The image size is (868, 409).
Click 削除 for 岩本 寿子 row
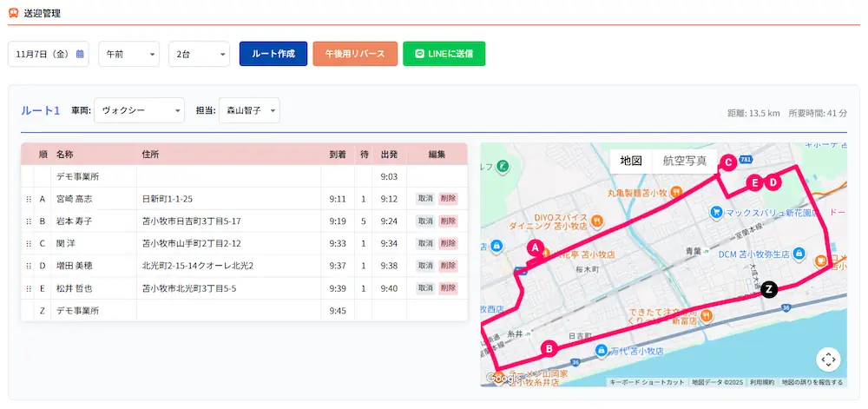tap(447, 221)
